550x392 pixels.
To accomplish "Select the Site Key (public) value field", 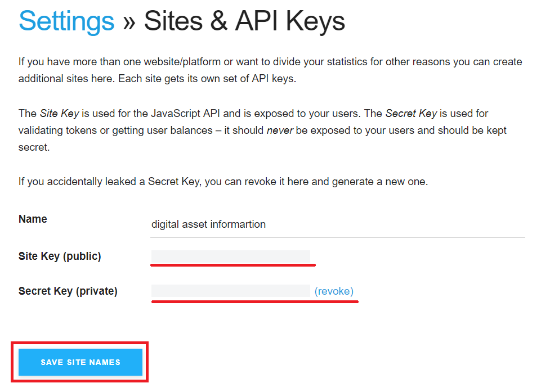I will pyautogui.click(x=230, y=256).
